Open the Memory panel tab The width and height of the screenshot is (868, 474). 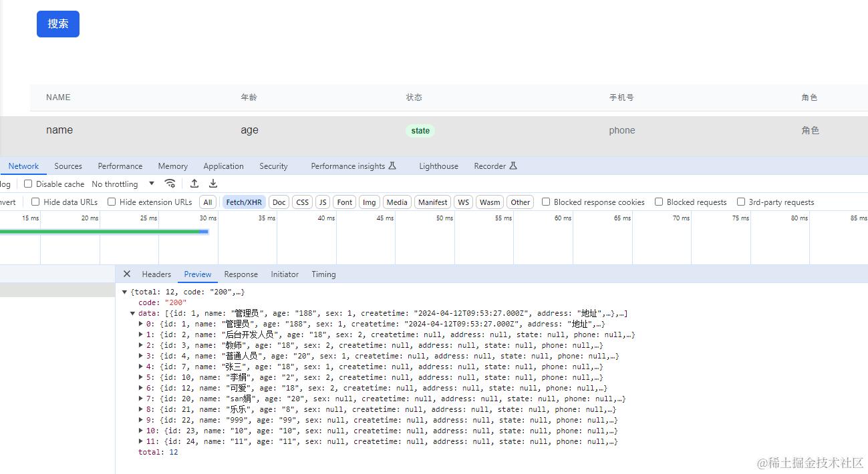pos(173,166)
